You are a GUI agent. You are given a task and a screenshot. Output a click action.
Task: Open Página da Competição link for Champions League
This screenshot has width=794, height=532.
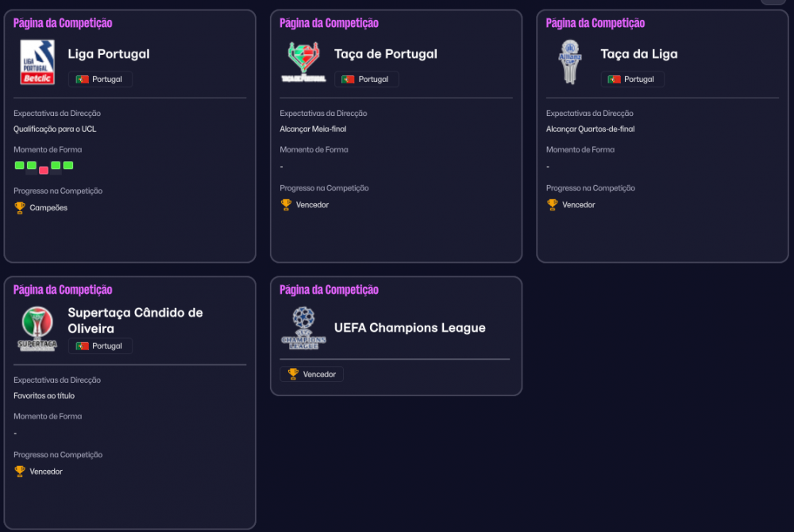point(330,290)
